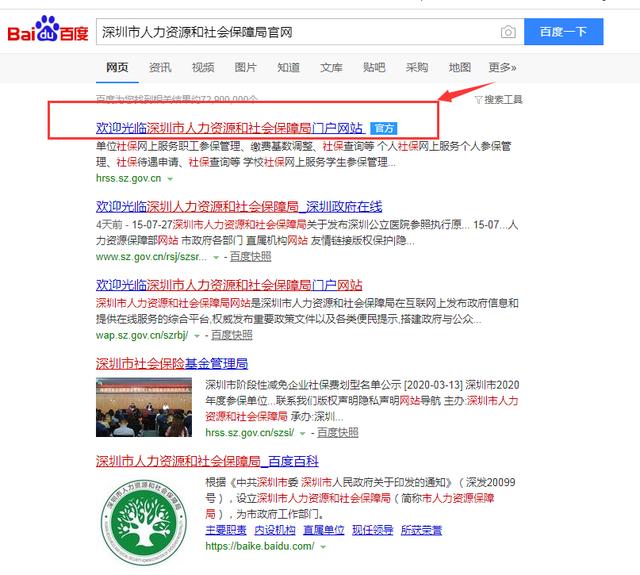
Task: Expand arrow beside www.sz.gov.cn/rsj/szsr...
Action: [216, 257]
